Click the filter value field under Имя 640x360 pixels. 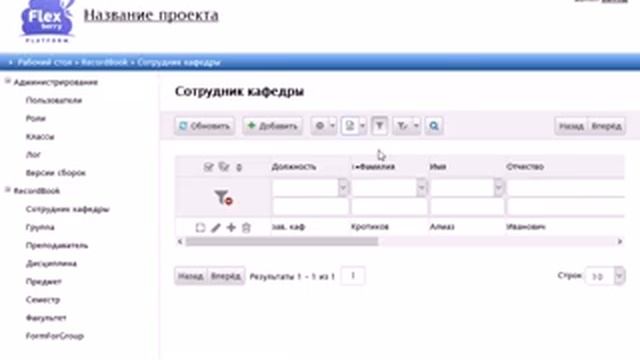(467, 207)
